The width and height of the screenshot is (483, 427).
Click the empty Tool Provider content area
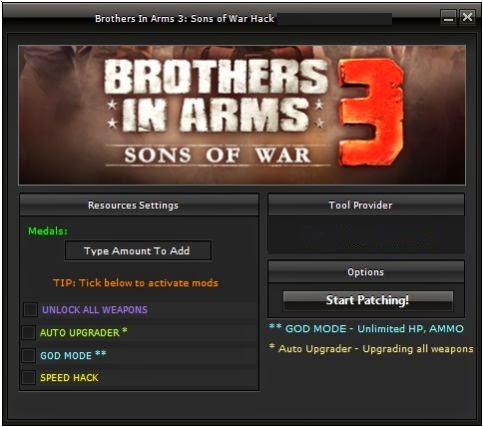[x=366, y=234]
